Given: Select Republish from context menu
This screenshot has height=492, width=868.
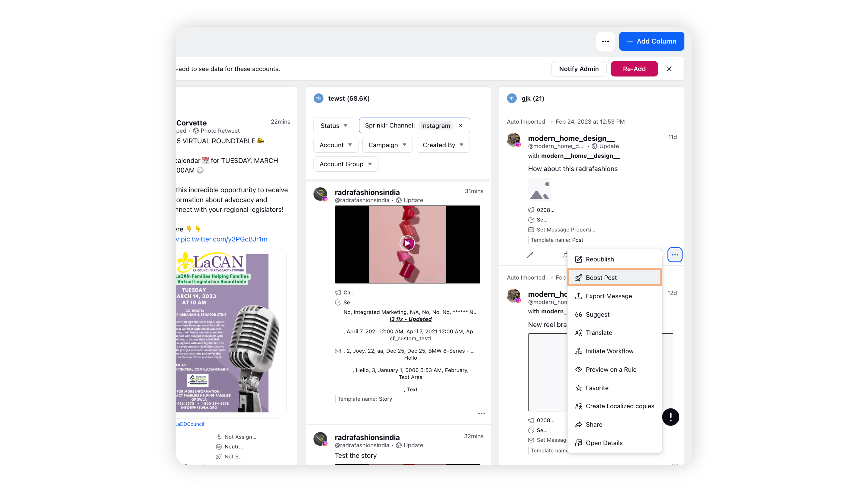Looking at the screenshot, I should (x=614, y=259).
